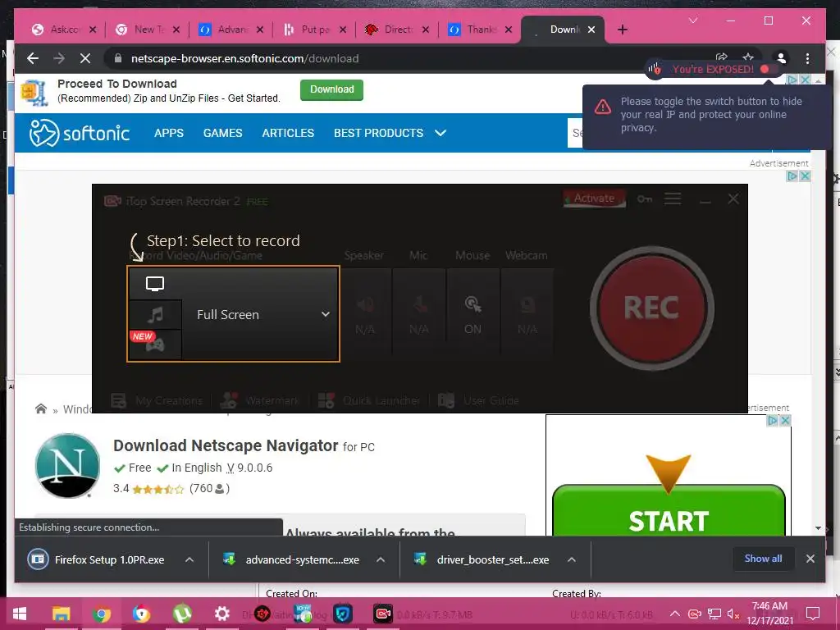Screen dimensions: 840x630
Task: Select audio-only recording music icon
Action: click(155, 314)
